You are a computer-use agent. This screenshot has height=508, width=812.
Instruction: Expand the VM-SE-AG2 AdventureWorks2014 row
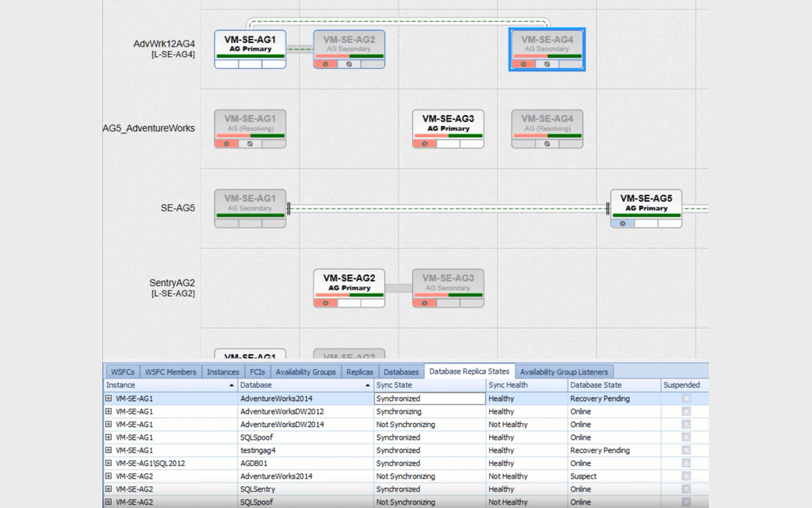click(107, 476)
